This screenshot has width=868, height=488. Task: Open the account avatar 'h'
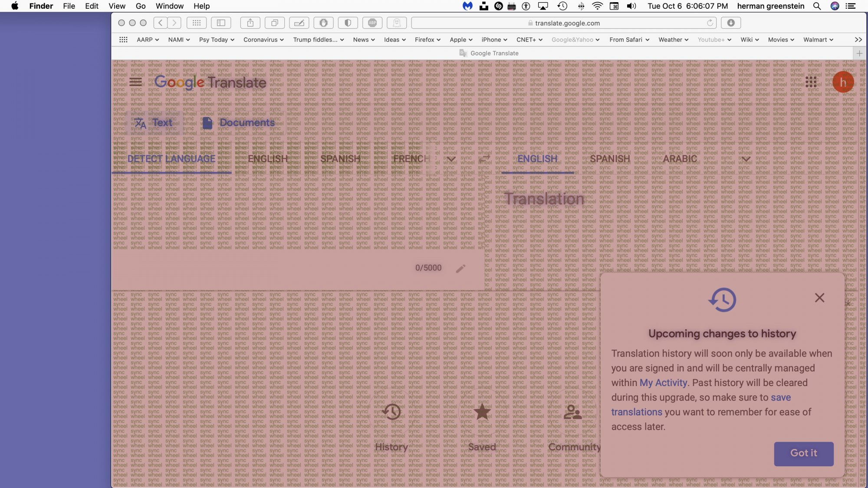pos(843,82)
